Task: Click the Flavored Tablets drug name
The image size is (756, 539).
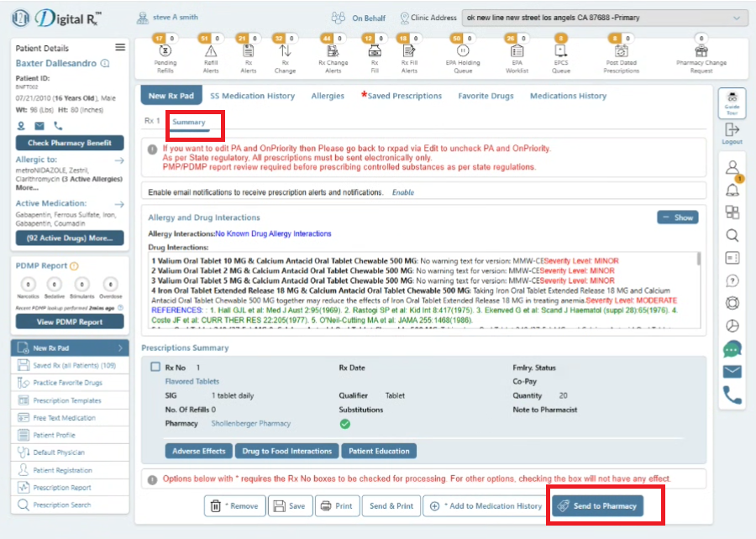Action: pyautogui.click(x=192, y=381)
